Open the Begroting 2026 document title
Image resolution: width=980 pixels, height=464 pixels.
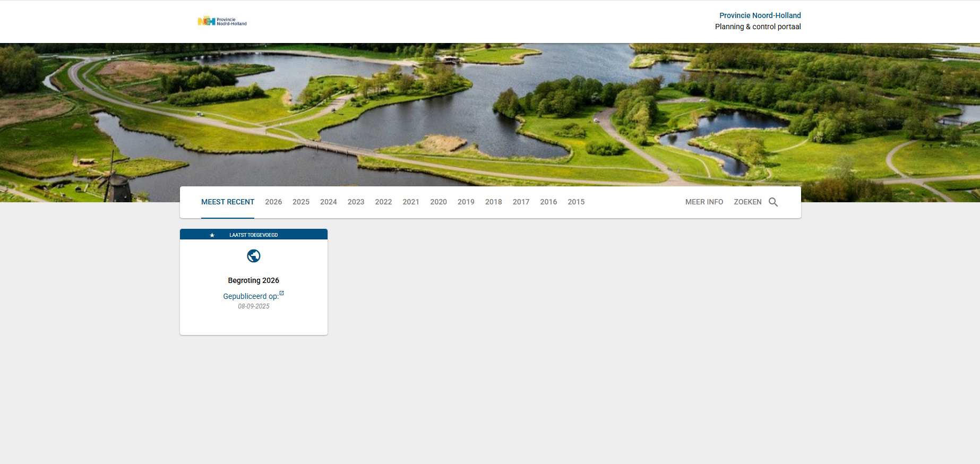[x=253, y=280]
